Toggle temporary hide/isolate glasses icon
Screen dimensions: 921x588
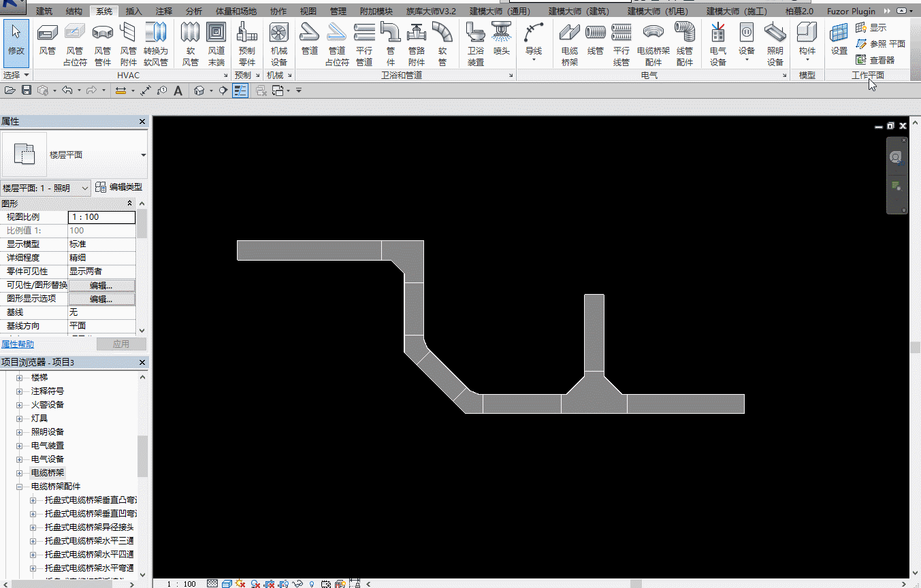[297, 583]
